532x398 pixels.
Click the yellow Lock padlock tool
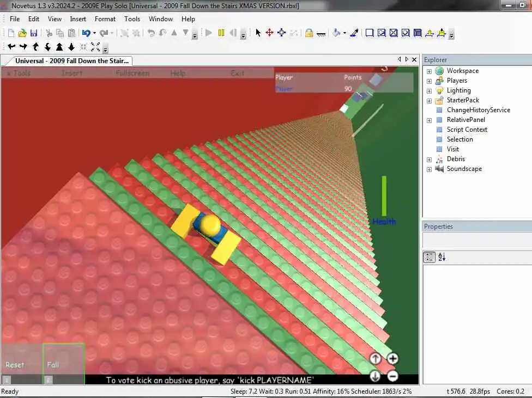point(309,33)
